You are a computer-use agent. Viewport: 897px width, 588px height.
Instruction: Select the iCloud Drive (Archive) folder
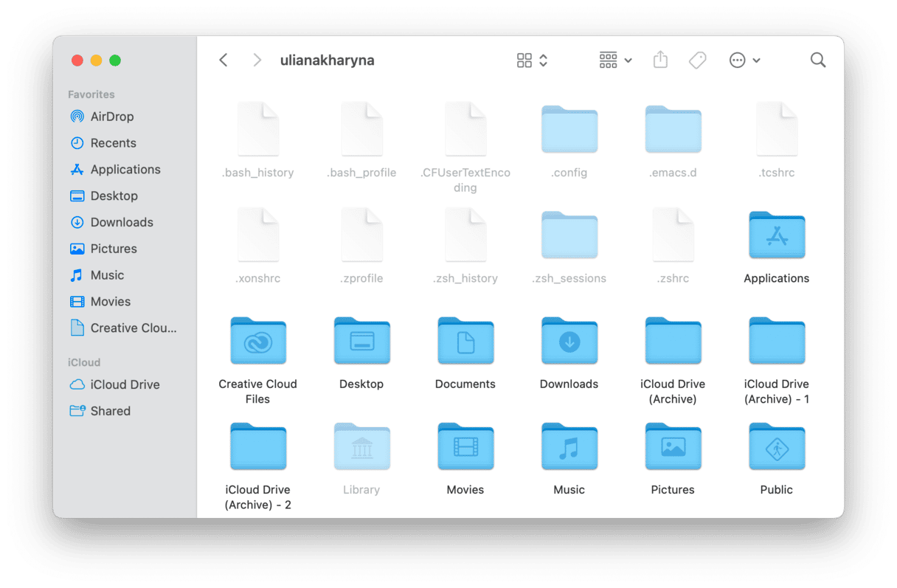[x=673, y=341]
